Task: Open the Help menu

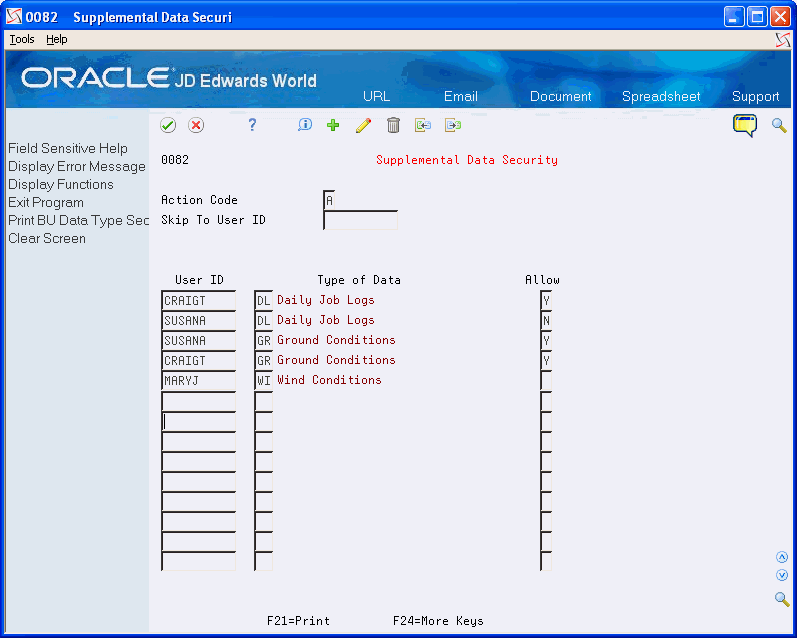Action: (56, 39)
